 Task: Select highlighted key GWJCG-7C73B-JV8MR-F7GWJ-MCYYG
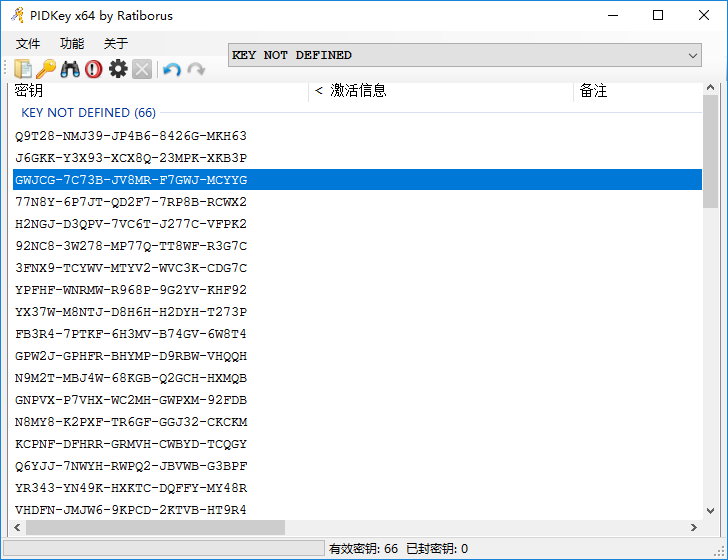pyautogui.click(x=358, y=180)
